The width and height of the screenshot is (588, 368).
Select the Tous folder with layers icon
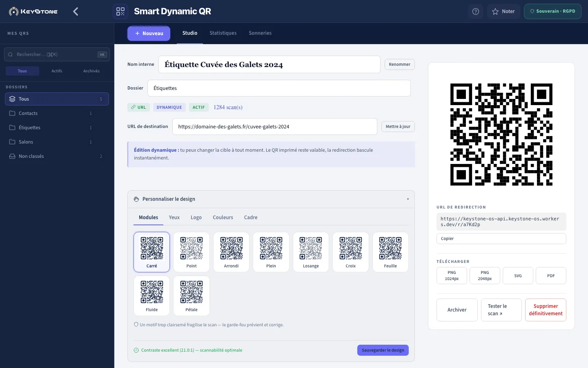click(57, 99)
